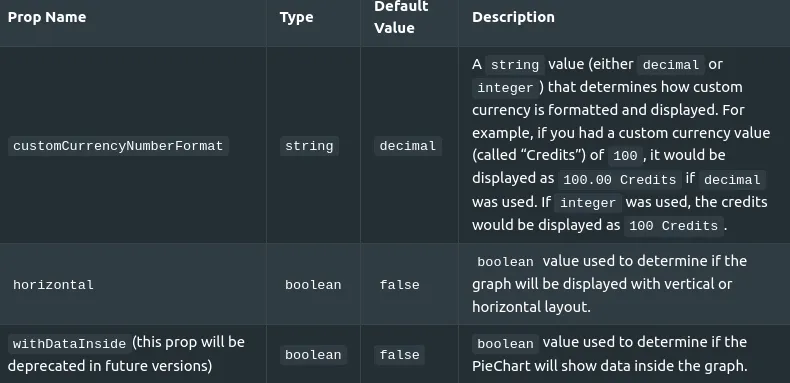Click the string type in customCurrencyNumberFormat row
The image size is (790, 383).
(309, 146)
